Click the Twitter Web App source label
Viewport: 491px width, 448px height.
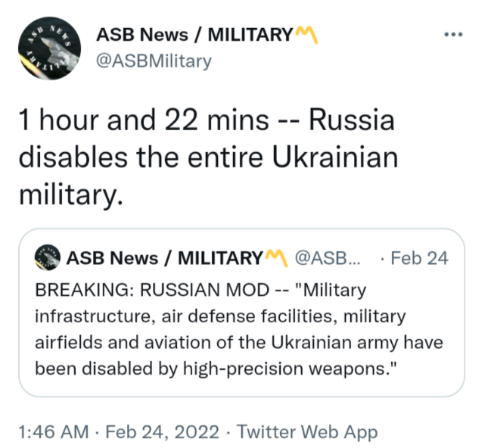[307, 431]
